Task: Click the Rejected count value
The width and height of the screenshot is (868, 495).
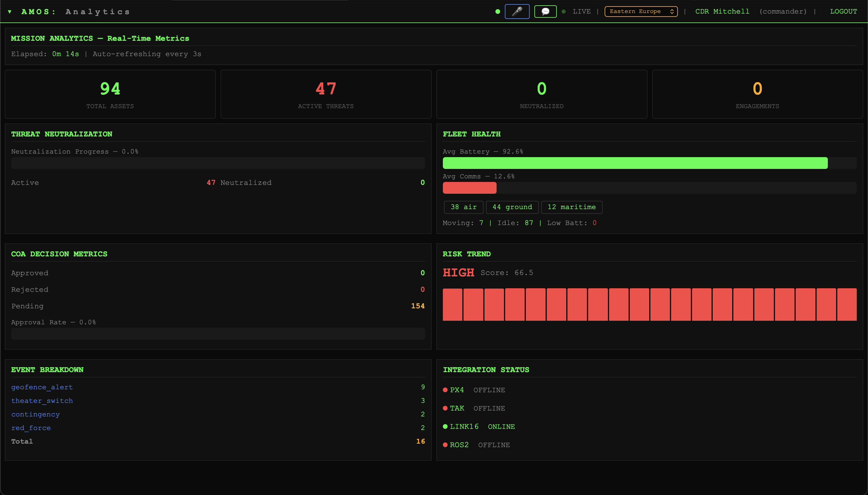Action: (422, 289)
